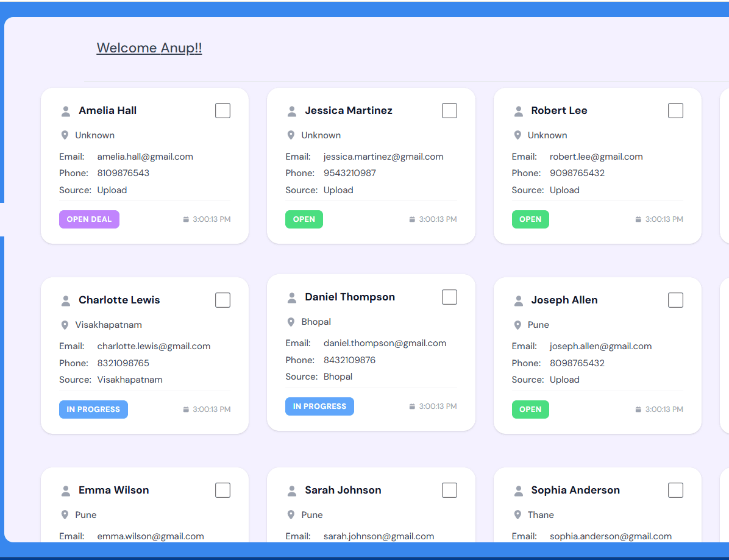Image resolution: width=729 pixels, height=560 pixels.
Task: Click the OPEN DEAL badge for Amelia Hall
Action: point(89,219)
